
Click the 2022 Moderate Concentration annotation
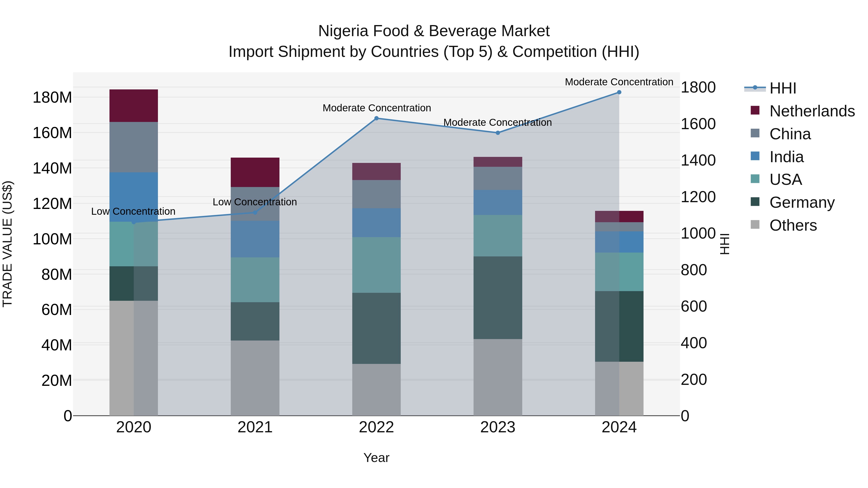click(x=377, y=108)
